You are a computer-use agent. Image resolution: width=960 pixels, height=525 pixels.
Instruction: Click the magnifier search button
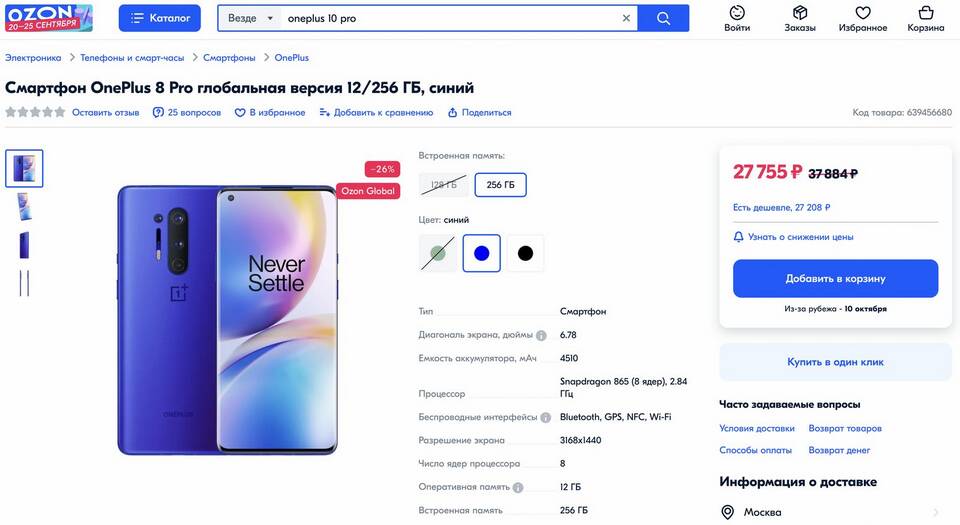tap(663, 18)
